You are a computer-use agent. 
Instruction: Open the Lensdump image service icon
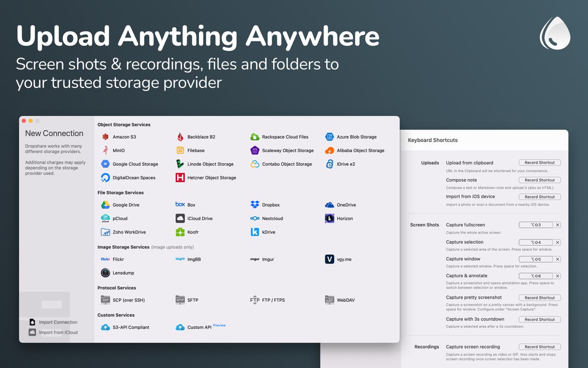pos(105,273)
